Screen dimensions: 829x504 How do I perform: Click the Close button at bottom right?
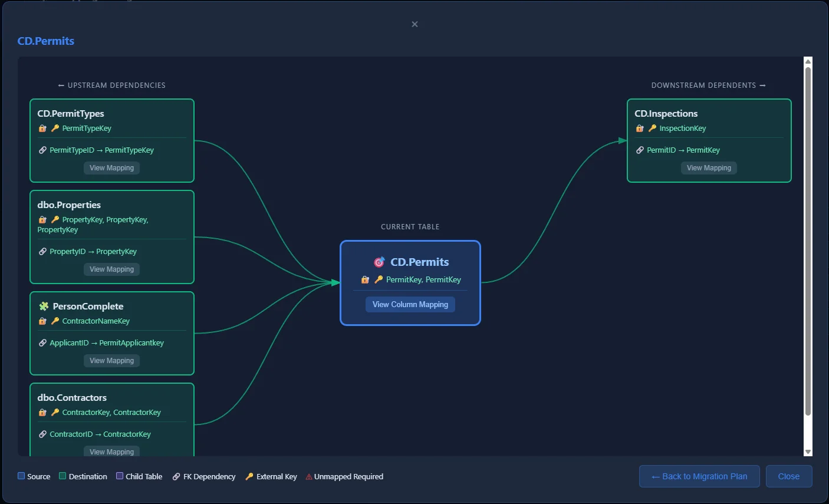[x=789, y=476]
